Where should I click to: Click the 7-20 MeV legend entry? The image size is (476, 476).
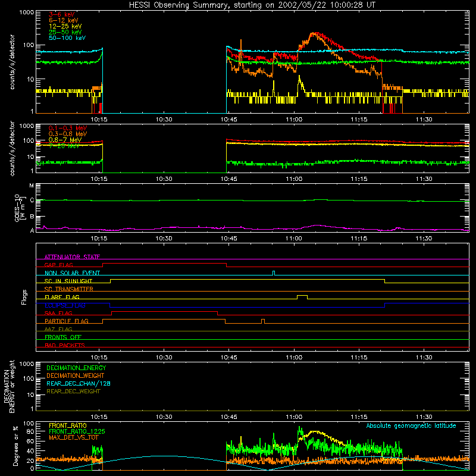coord(64,146)
